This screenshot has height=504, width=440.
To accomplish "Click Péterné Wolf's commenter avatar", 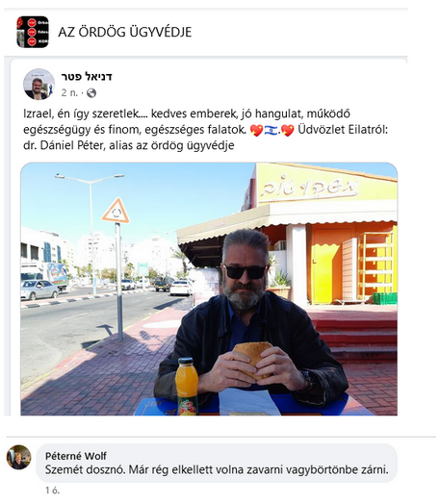I will [19, 457].
